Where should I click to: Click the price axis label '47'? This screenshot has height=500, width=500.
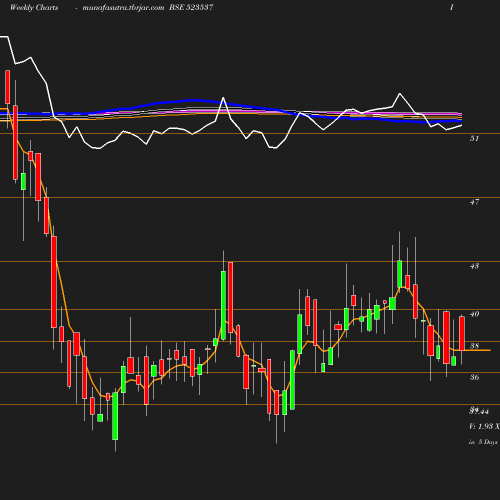coord(474,202)
